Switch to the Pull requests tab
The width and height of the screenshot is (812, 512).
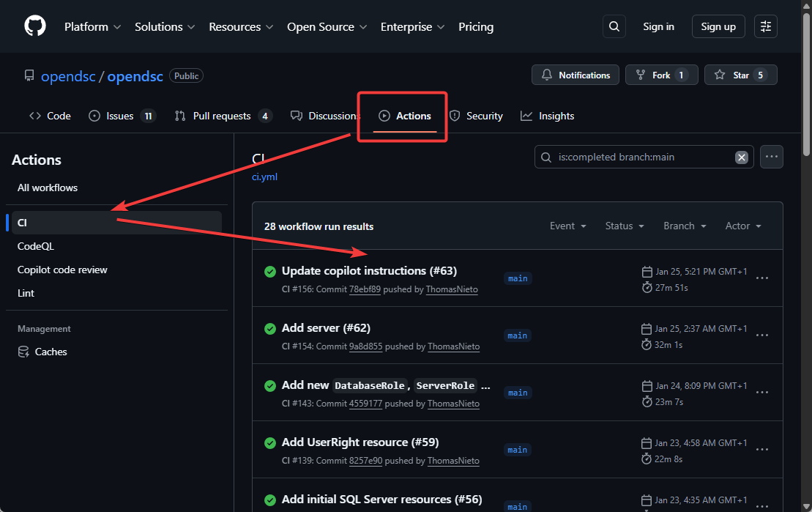[x=223, y=116]
